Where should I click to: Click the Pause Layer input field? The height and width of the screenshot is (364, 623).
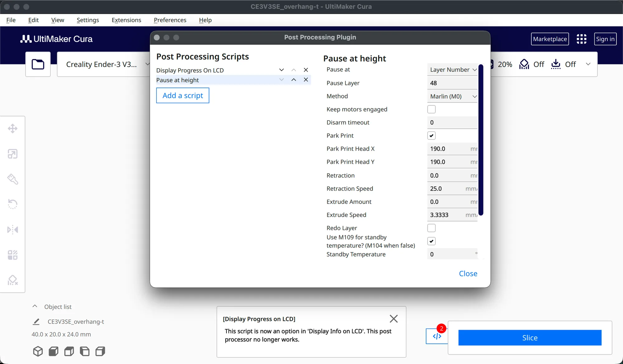click(452, 83)
